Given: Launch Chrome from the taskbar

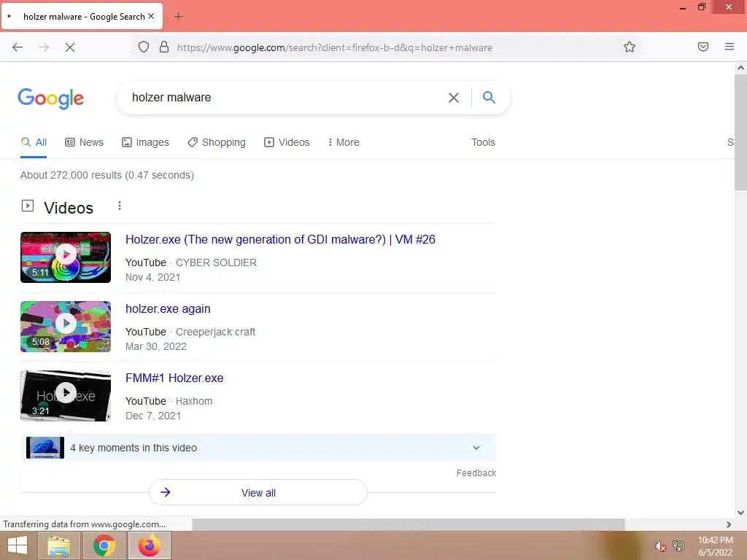Looking at the screenshot, I should point(104,545).
